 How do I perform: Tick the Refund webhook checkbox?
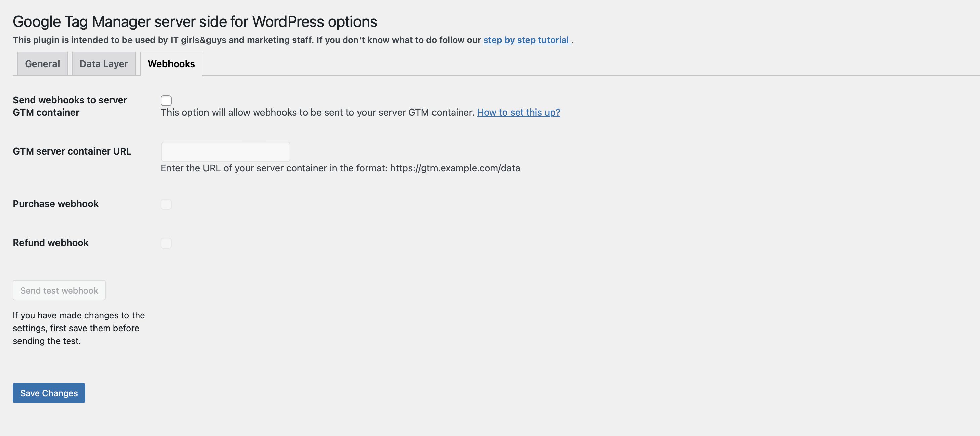click(166, 243)
